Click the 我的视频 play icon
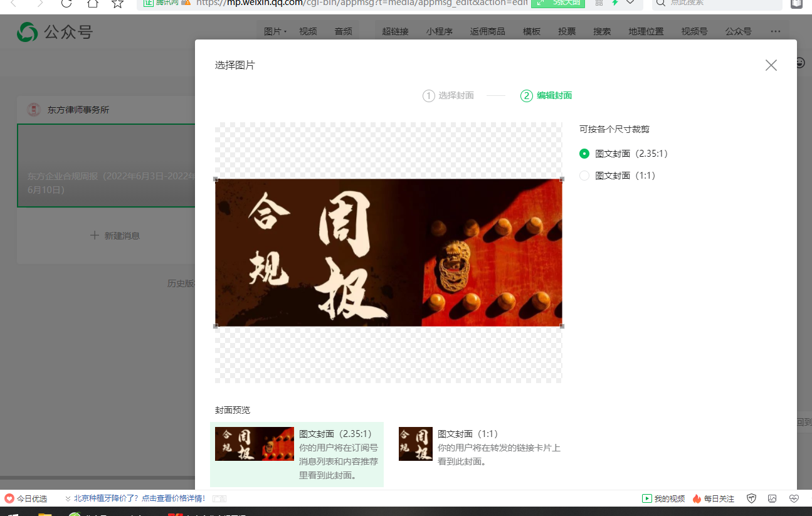This screenshot has width=812, height=516. (x=646, y=498)
